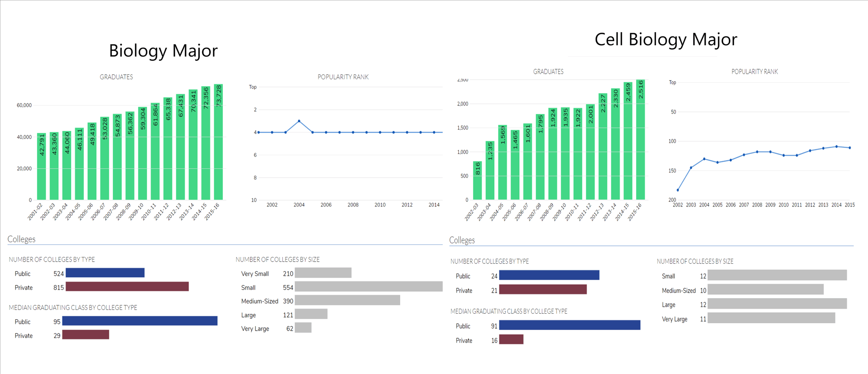Screen dimensions: 868x374
Task: Click Biology NUMBER OF COLLEGES BY TYPE label
Action: 52,260
